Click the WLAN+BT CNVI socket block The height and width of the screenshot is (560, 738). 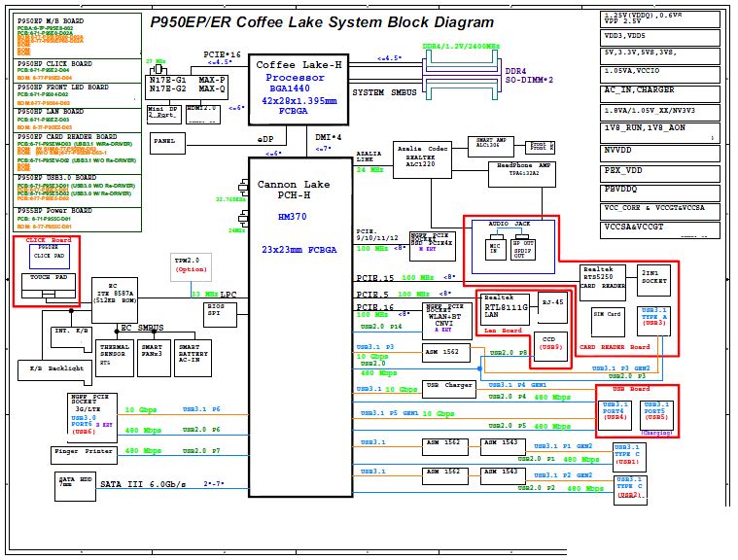(446, 322)
